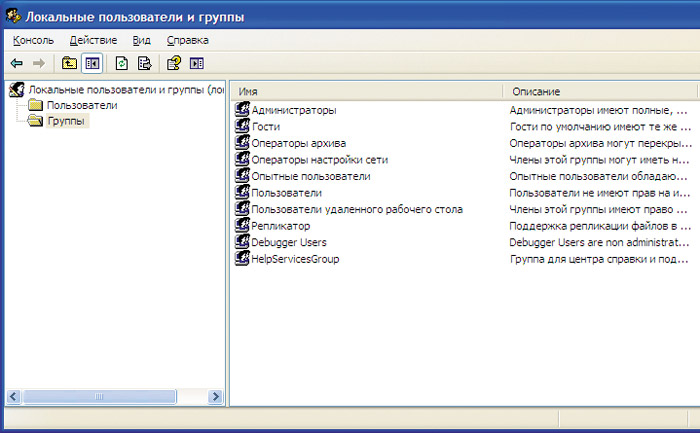
Task: Click description 'Операторы архива могут перекры...'
Action: tap(601, 143)
